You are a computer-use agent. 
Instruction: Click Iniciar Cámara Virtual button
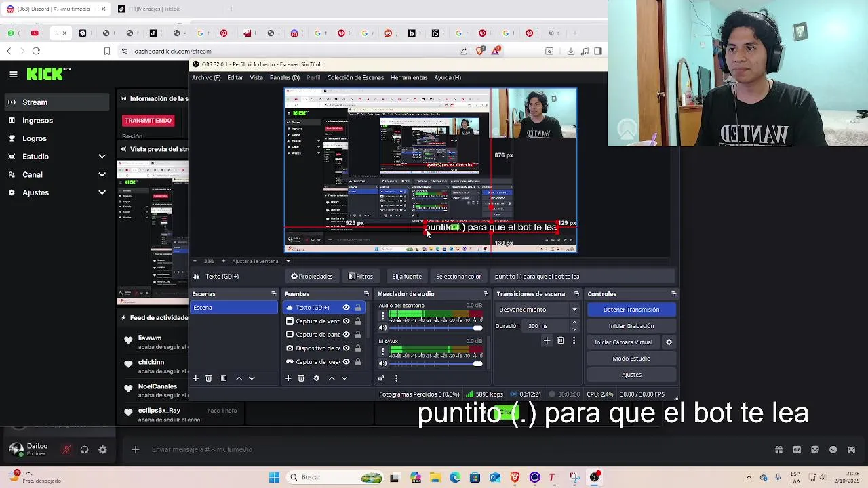(x=623, y=342)
